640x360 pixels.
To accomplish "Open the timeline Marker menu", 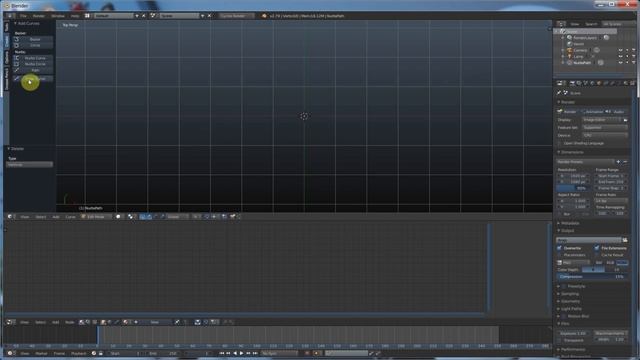I will point(41,353).
